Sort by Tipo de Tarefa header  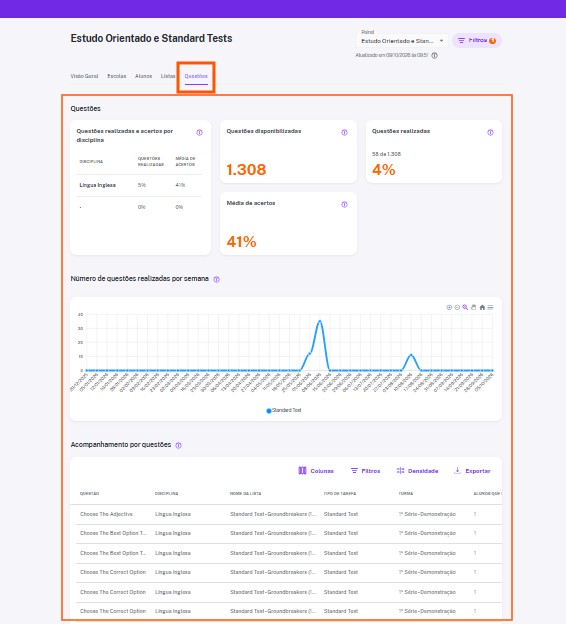click(340, 493)
